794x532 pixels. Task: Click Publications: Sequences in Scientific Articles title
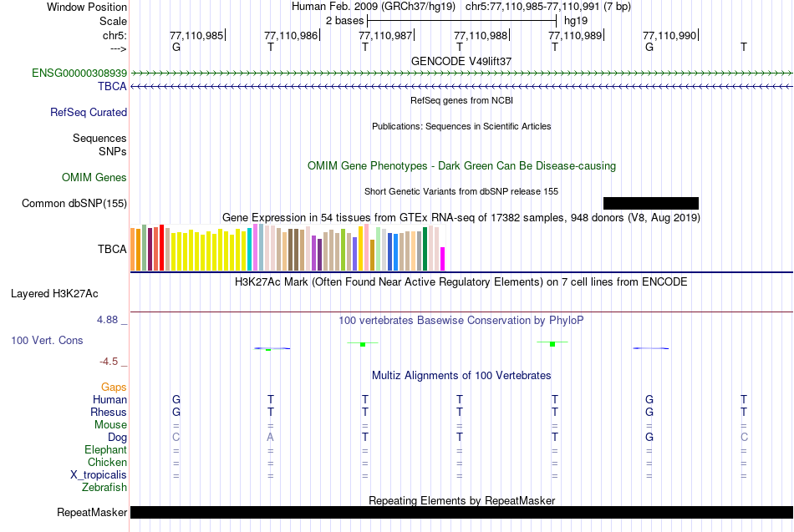tap(461, 126)
